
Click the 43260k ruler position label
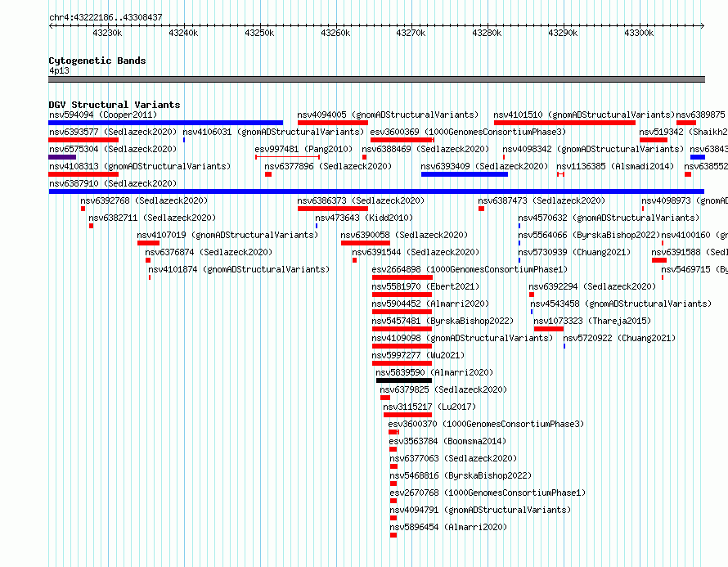click(x=335, y=33)
